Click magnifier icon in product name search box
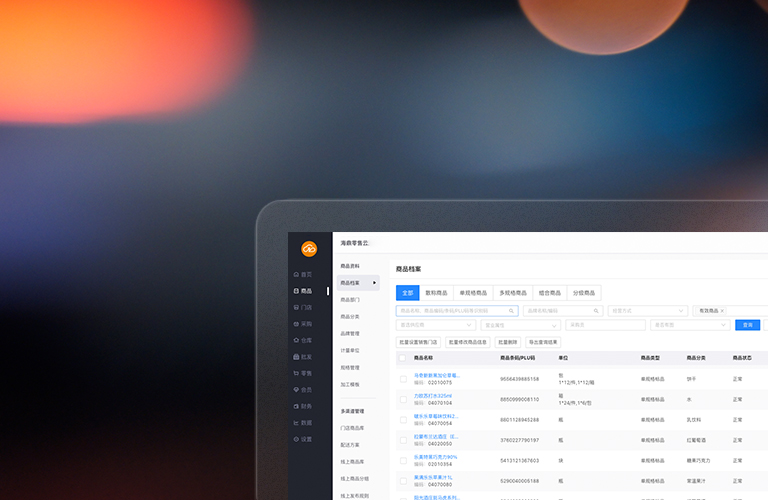Screen dimensions: 768x500 pos(511,311)
